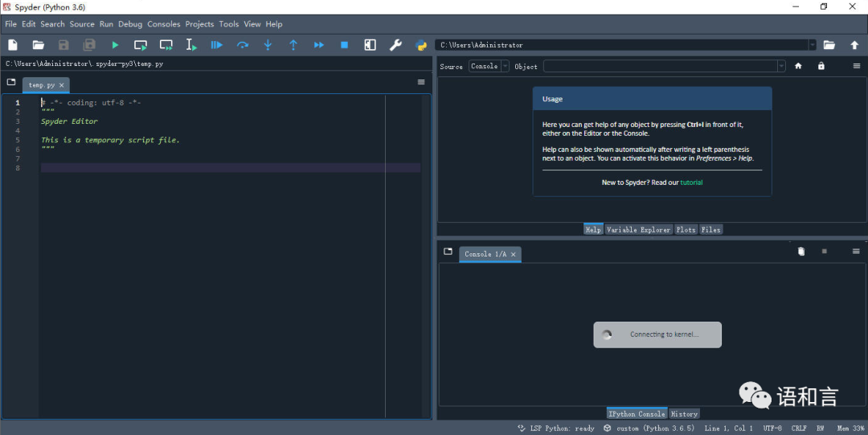Go to parent directory arrow
The image size is (868, 435).
[854, 45]
